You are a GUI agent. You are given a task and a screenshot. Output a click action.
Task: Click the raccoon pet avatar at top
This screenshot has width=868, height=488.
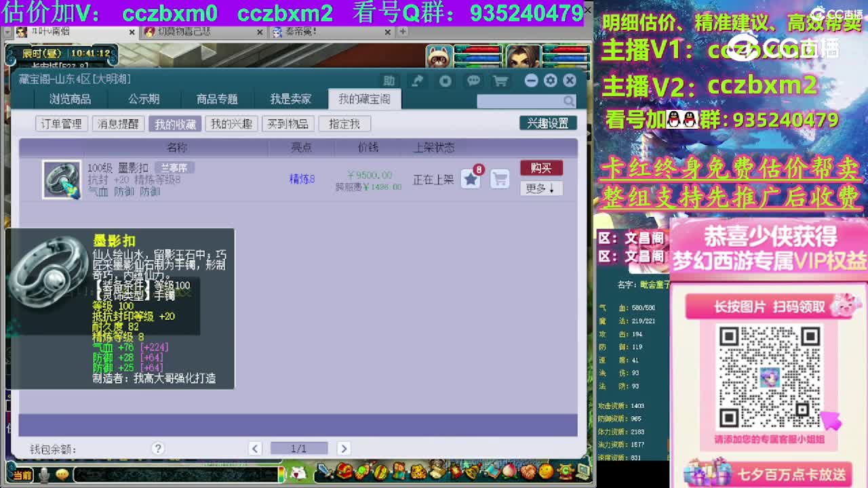pos(439,57)
